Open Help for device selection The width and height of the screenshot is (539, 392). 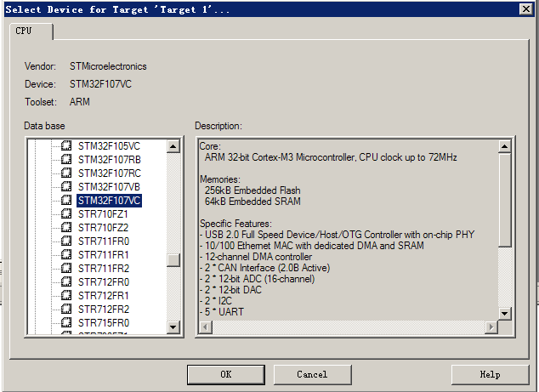490,374
